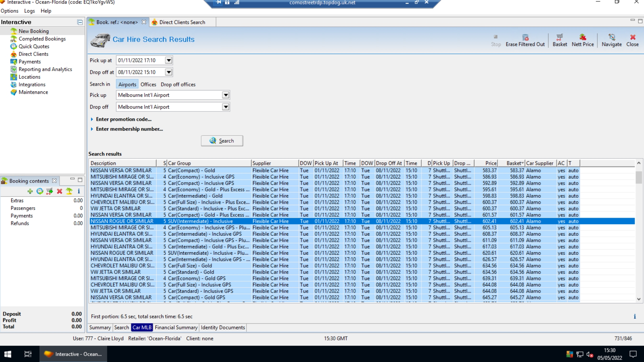Click the green plus add icon in Booking contents
The height and width of the screenshot is (362, 644).
30,191
